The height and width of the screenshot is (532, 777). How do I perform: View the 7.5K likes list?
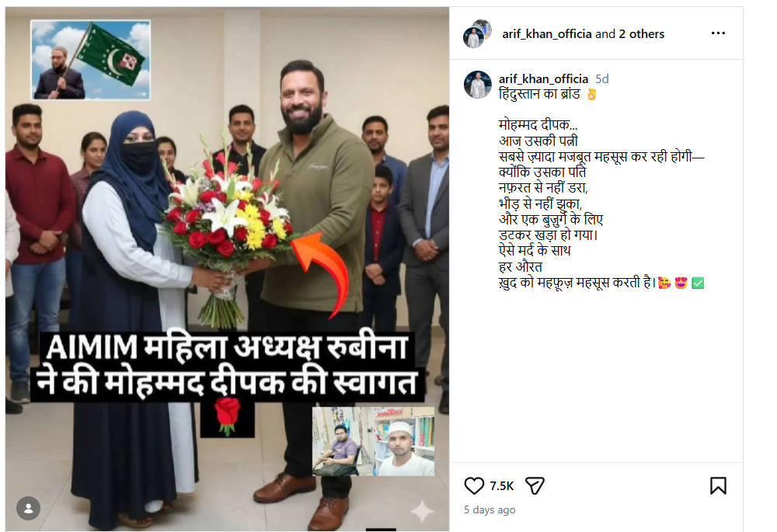click(x=501, y=486)
